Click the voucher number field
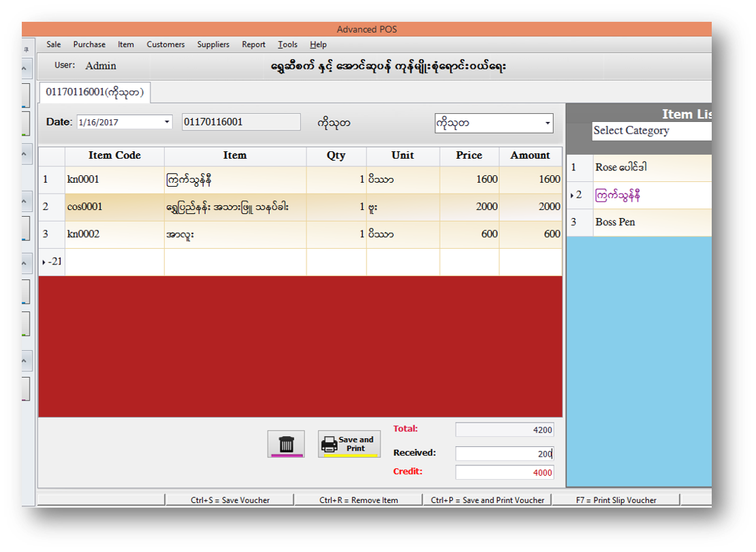Screen dimensions: 756x552 [241, 122]
